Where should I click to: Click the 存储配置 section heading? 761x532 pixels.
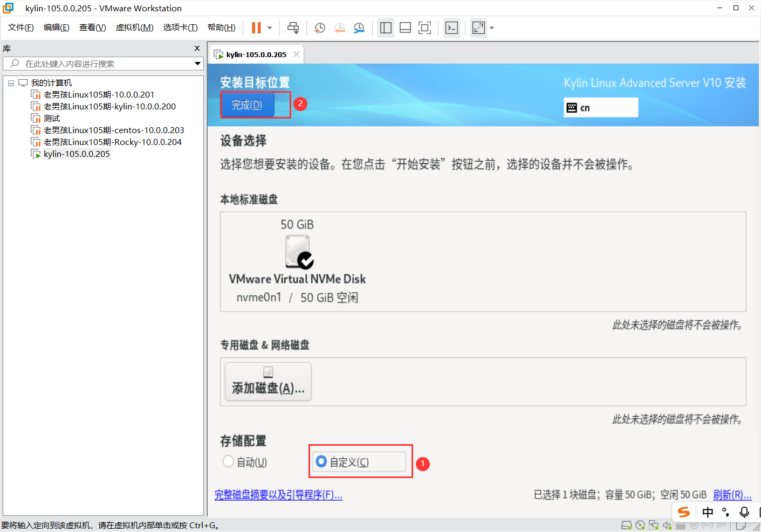coord(243,441)
